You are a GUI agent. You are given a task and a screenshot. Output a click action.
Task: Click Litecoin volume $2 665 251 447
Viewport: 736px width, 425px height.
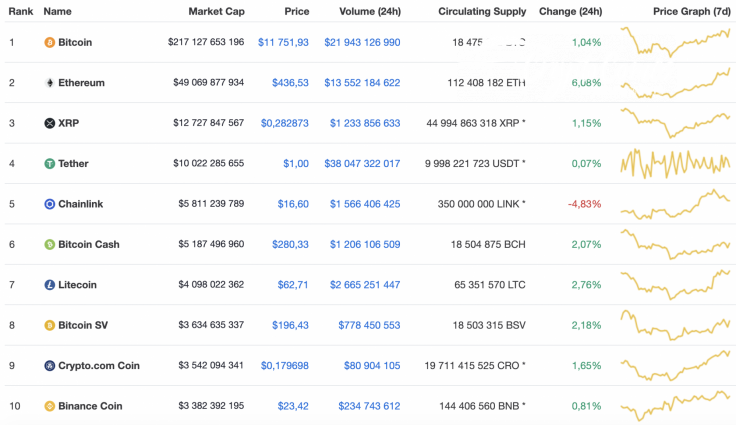(x=365, y=285)
